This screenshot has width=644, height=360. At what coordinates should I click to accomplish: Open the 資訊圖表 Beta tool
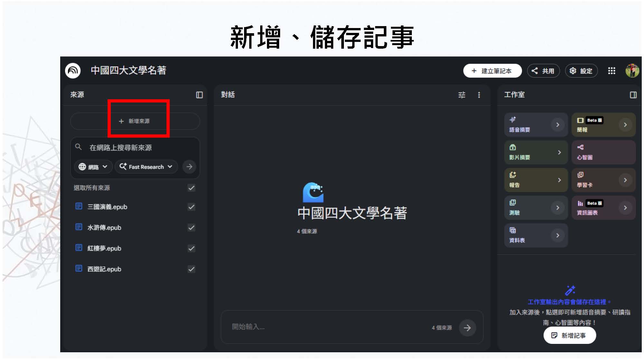click(603, 208)
